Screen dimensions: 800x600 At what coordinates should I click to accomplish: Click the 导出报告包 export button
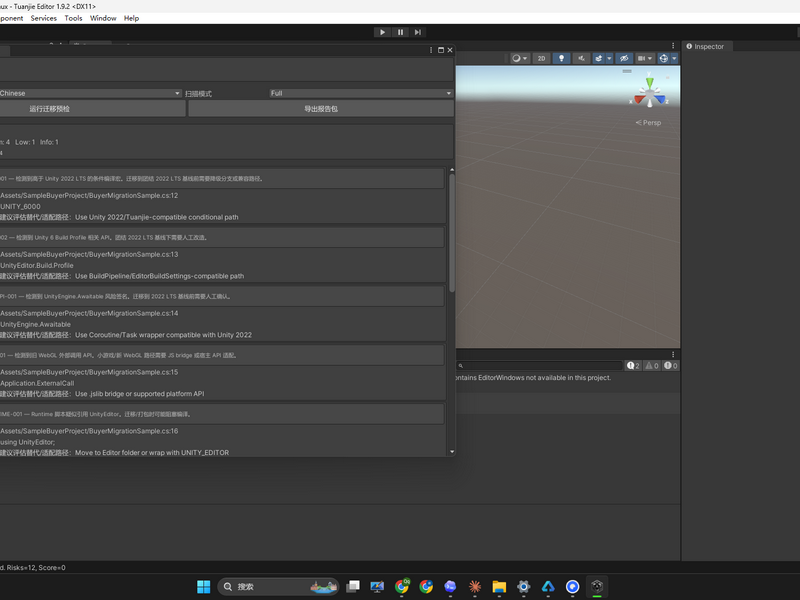[x=321, y=109]
